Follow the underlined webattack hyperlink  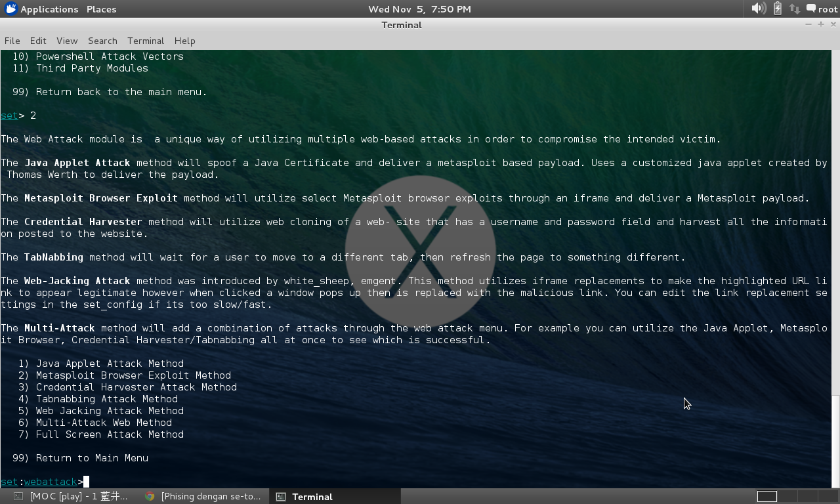(51, 481)
